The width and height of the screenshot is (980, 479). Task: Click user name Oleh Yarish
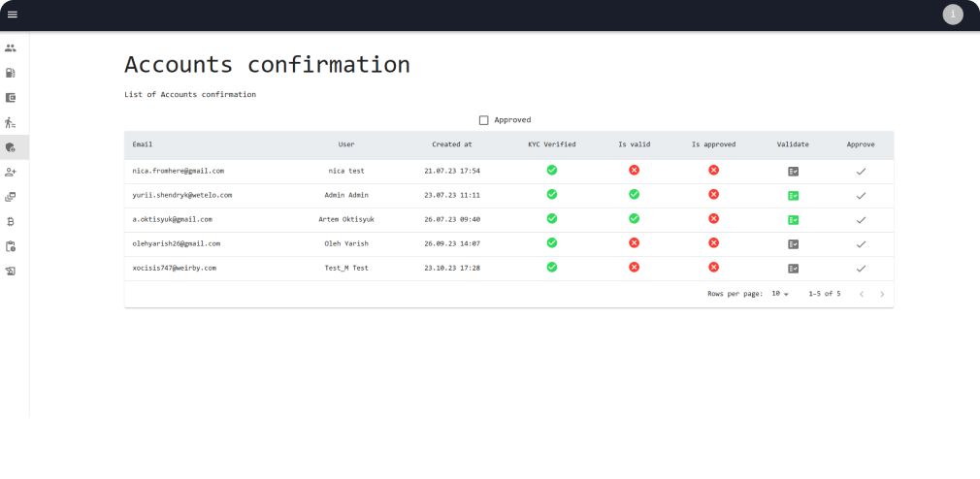pyautogui.click(x=346, y=243)
